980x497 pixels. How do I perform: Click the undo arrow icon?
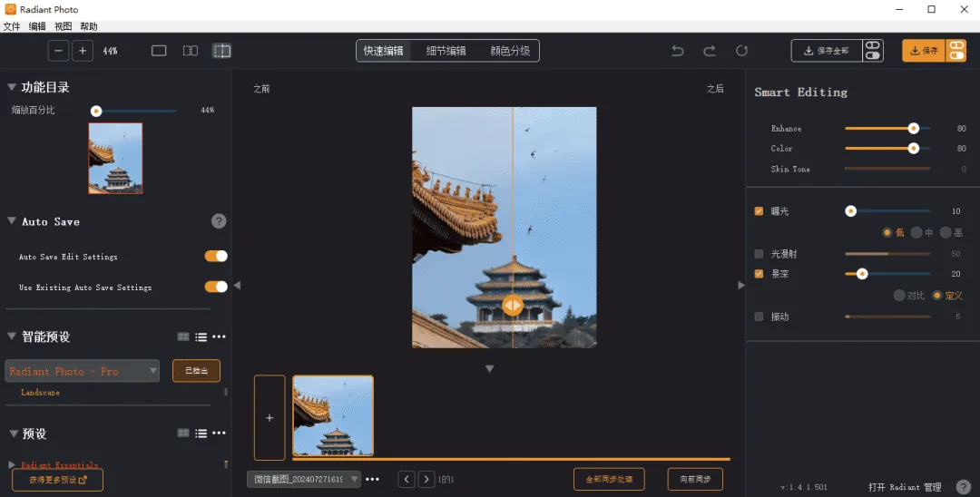tap(678, 51)
